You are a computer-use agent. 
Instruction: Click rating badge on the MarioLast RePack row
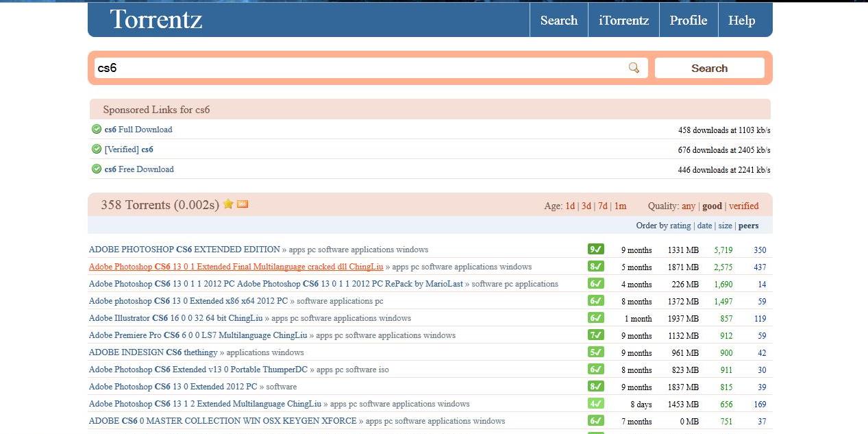(x=595, y=284)
